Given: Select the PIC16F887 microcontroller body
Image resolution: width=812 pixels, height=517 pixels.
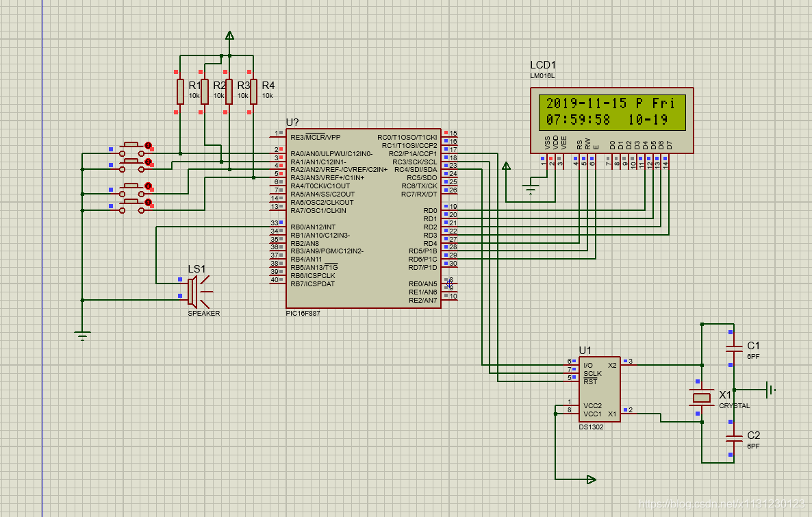Looking at the screenshot, I should [363, 219].
